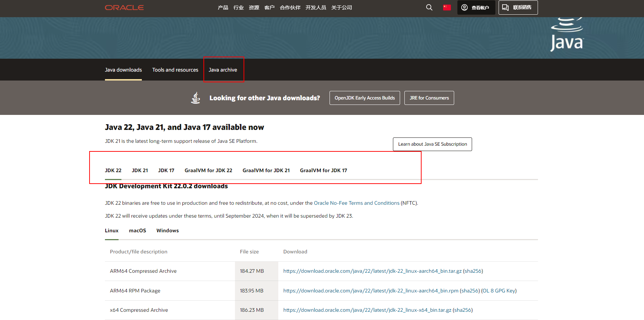This screenshot has height=320, width=644.
Task: Open sha256 link for aarch64 tar.gz
Action: [x=473, y=271]
